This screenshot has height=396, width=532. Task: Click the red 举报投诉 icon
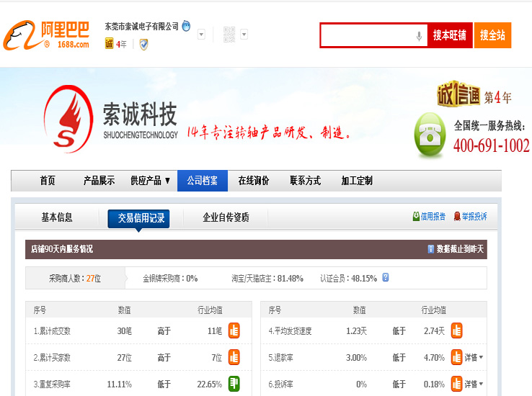tap(457, 216)
